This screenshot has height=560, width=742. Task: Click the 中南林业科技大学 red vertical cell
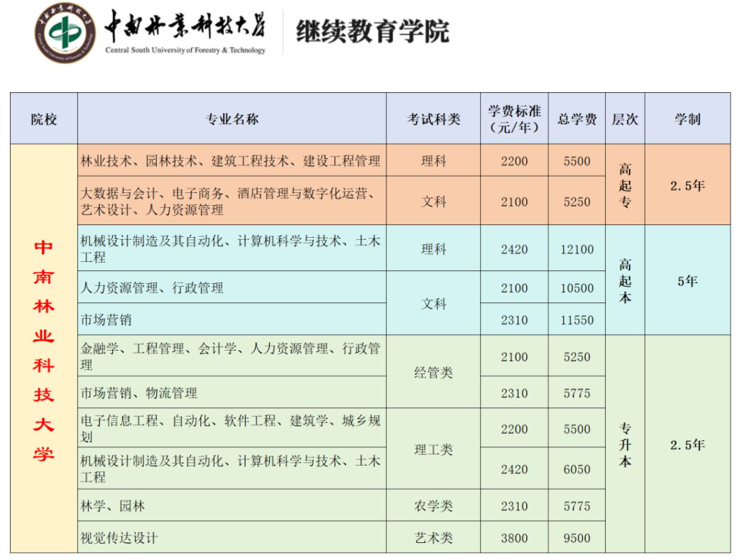pos(44,348)
